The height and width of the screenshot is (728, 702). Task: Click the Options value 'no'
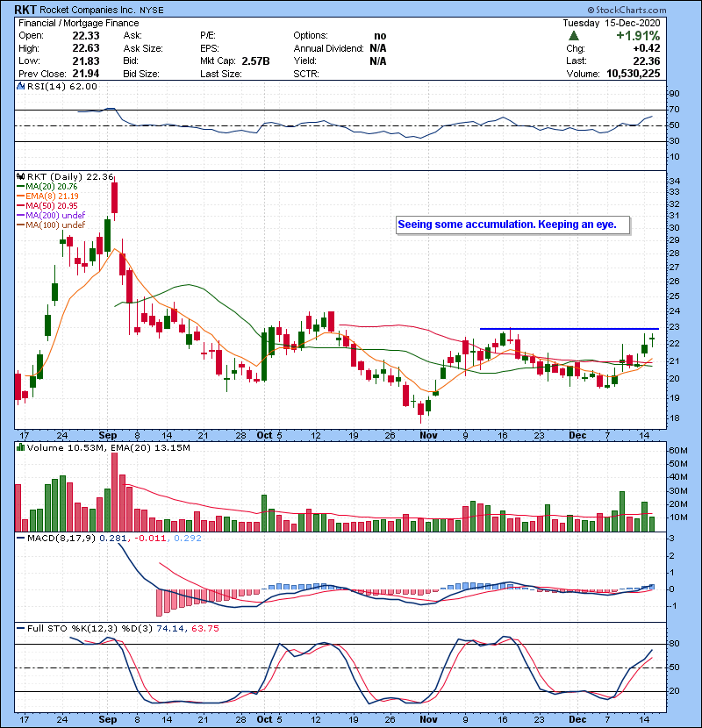pyautogui.click(x=380, y=36)
